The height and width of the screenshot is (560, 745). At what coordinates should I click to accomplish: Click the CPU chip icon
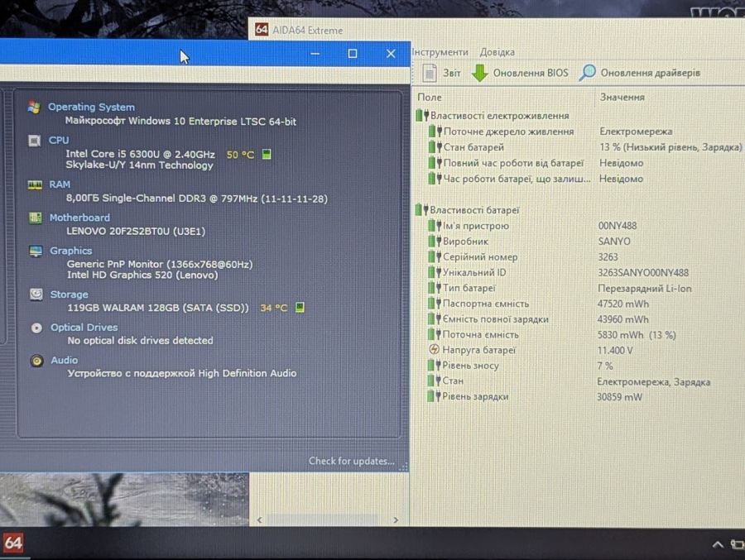tap(34, 141)
